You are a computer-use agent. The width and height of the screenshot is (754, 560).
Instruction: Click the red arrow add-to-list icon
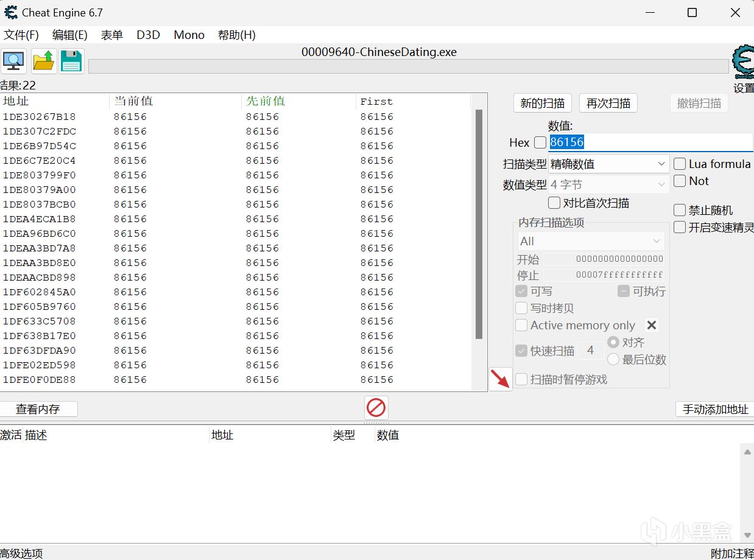[x=501, y=379]
